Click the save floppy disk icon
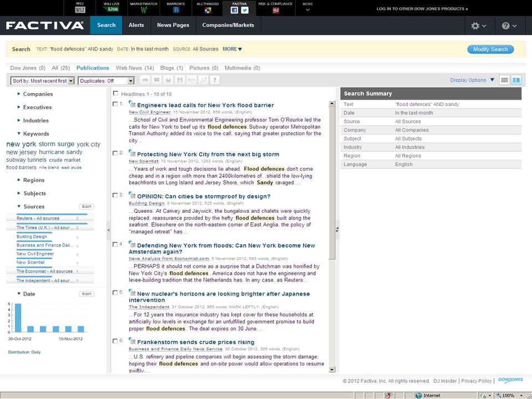This screenshot has width=532, height=399. tap(180, 80)
